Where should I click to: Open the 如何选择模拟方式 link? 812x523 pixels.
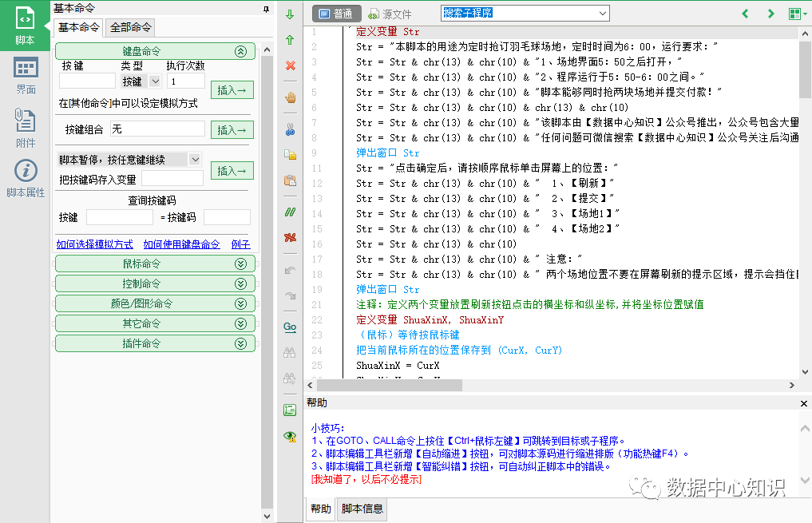95,244
